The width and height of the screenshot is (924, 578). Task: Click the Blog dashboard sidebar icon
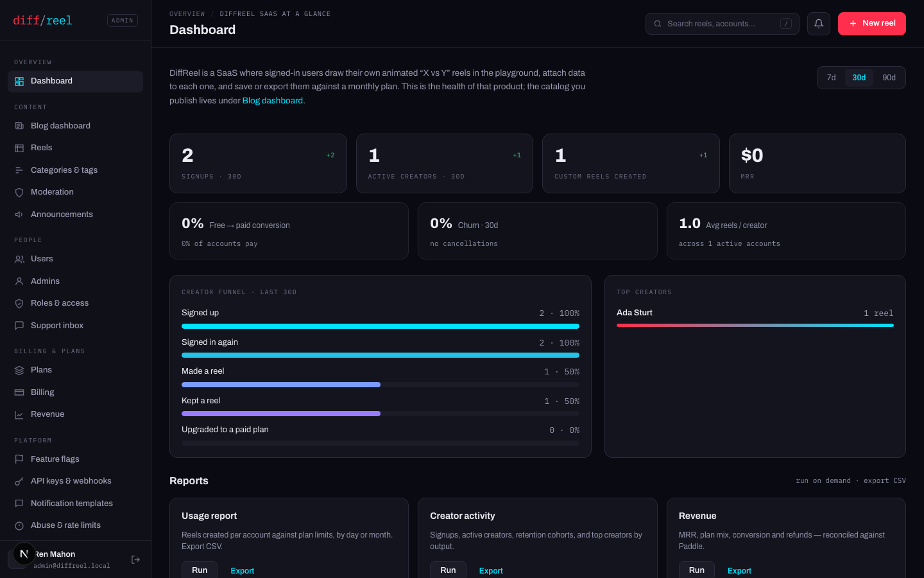pos(19,126)
